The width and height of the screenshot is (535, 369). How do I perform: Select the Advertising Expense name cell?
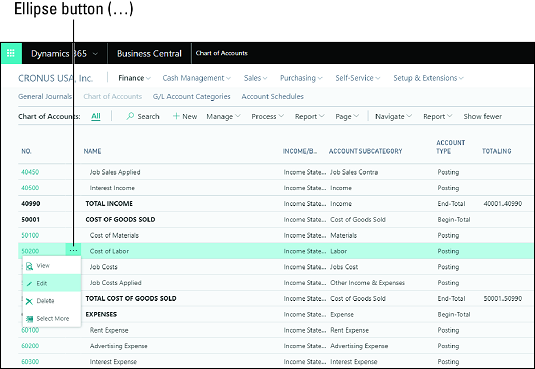(118, 346)
